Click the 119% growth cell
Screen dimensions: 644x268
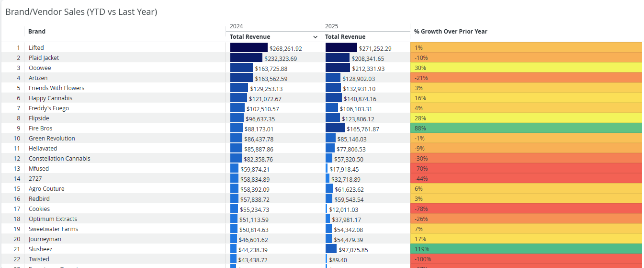point(527,249)
